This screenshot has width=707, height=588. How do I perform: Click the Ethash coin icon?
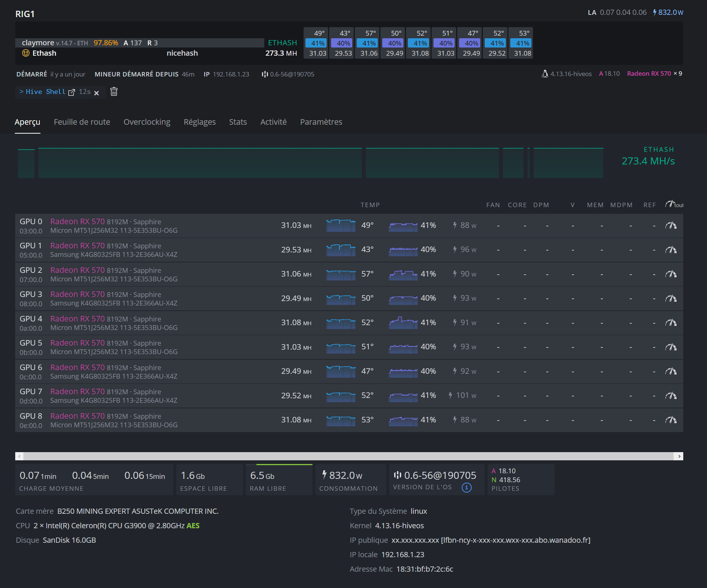click(26, 53)
